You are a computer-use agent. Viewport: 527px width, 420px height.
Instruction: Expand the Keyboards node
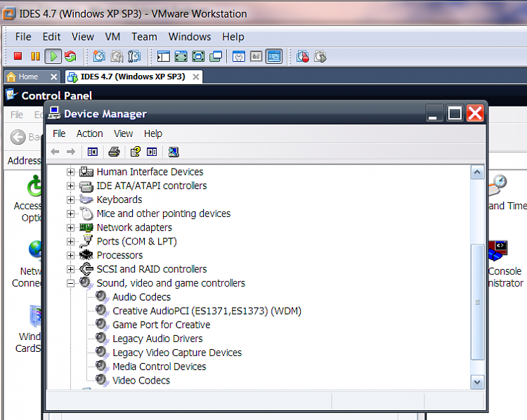click(70, 199)
